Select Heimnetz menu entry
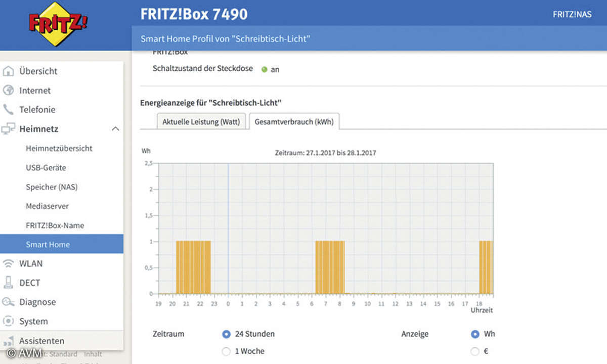The width and height of the screenshot is (607, 364). [x=39, y=129]
